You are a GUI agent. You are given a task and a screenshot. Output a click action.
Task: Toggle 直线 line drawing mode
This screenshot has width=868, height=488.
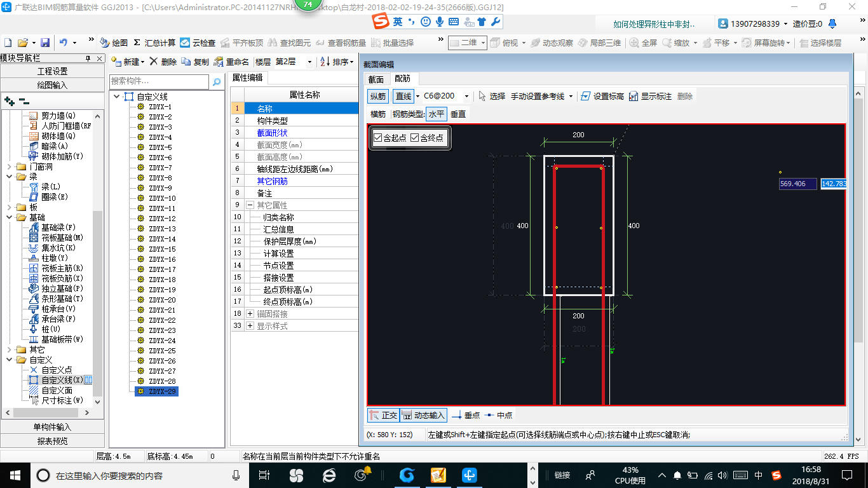403,96
